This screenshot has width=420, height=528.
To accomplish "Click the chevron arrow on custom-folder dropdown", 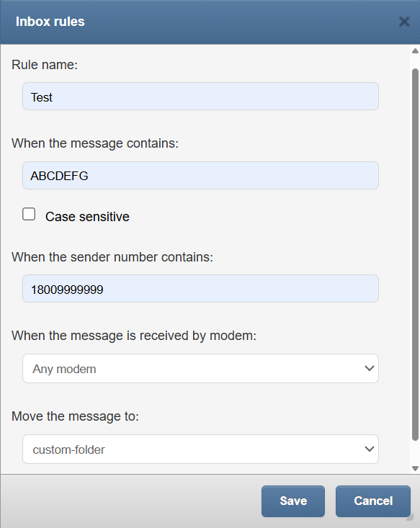I will 369,449.
